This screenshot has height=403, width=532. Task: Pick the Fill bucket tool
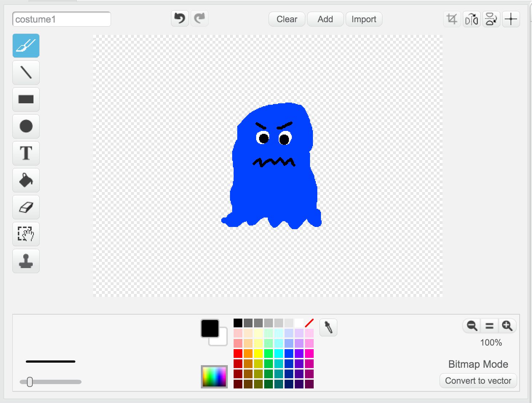pos(26,180)
